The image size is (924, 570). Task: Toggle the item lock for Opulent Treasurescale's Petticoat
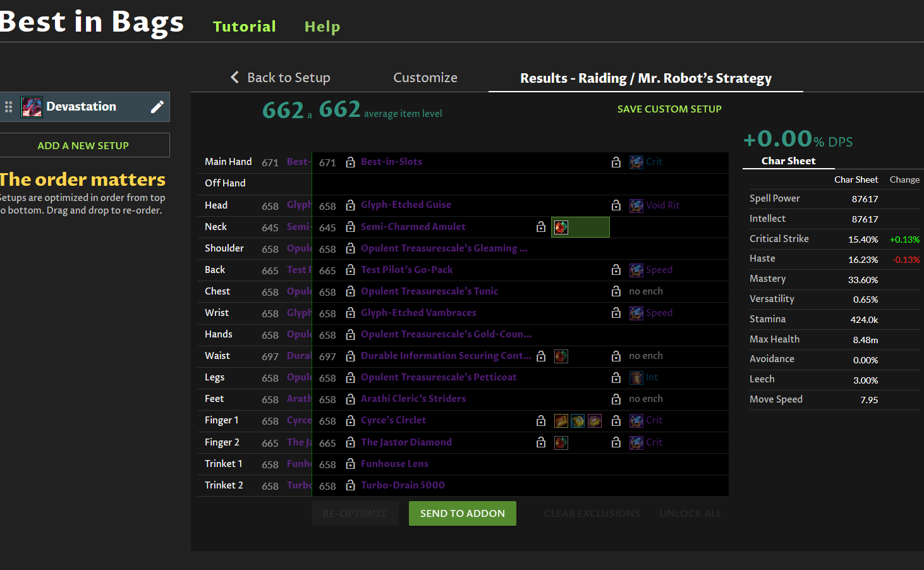click(x=350, y=378)
